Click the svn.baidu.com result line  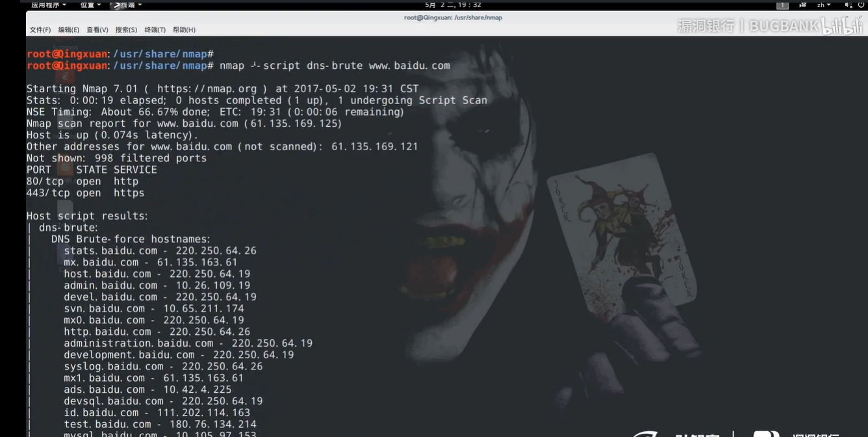[x=154, y=308]
